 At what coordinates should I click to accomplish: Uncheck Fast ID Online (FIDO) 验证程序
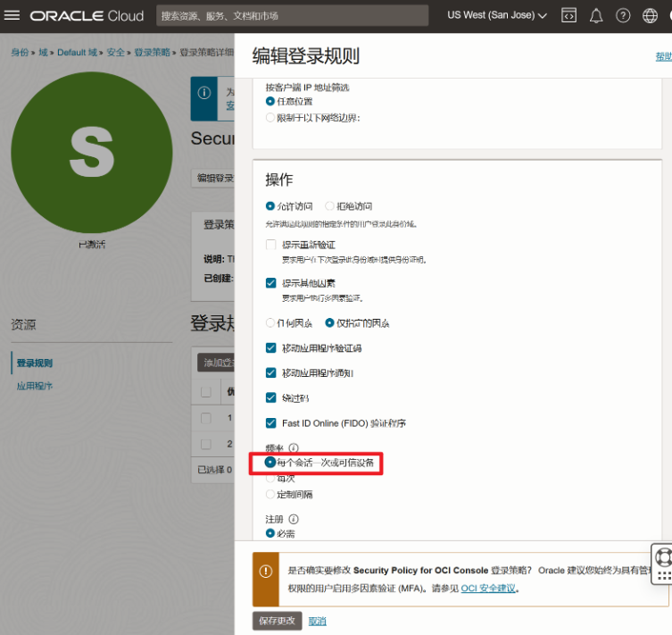[x=271, y=422]
